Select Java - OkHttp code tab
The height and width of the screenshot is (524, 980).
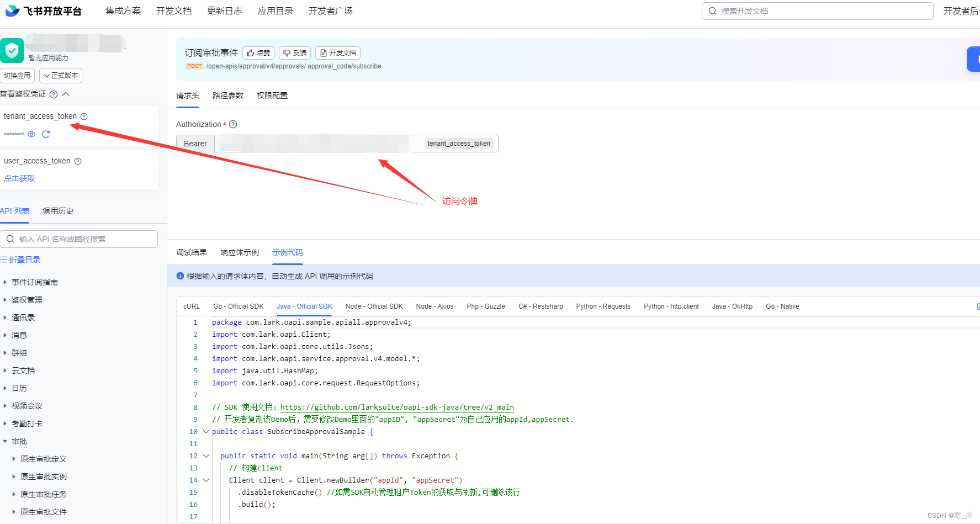(x=732, y=306)
